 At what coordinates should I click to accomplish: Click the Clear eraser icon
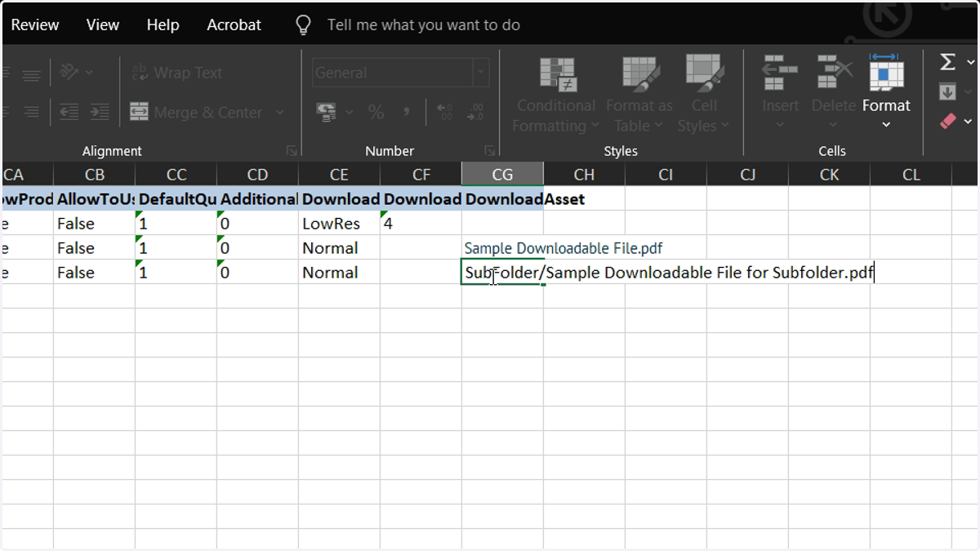click(x=947, y=121)
